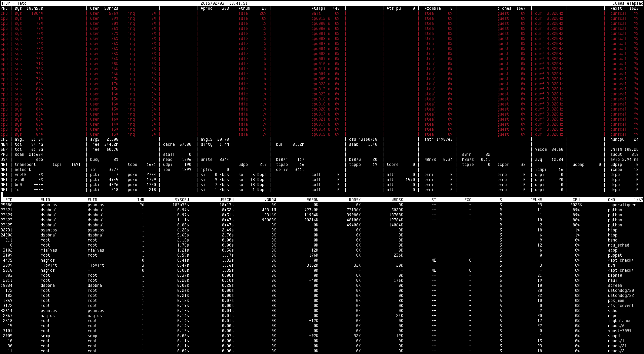This screenshot has width=644, height=354.
Task: Click the br0 network interface label
Action: 18,185
